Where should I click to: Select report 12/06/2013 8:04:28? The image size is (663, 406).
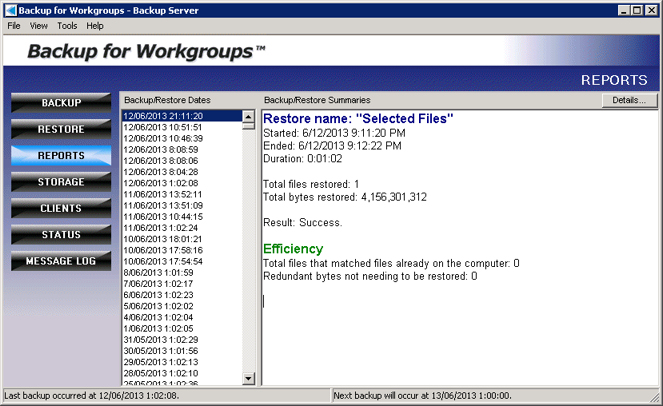pos(182,172)
